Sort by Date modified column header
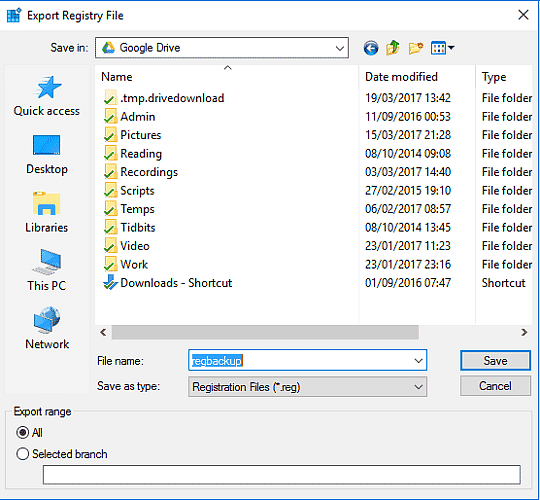This screenshot has width=540, height=500. click(x=402, y=76)
